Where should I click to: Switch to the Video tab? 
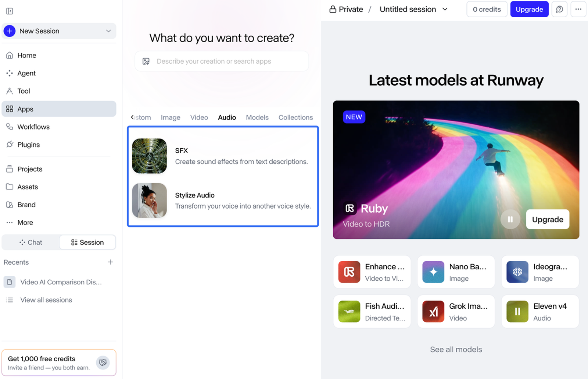[199, 117]
